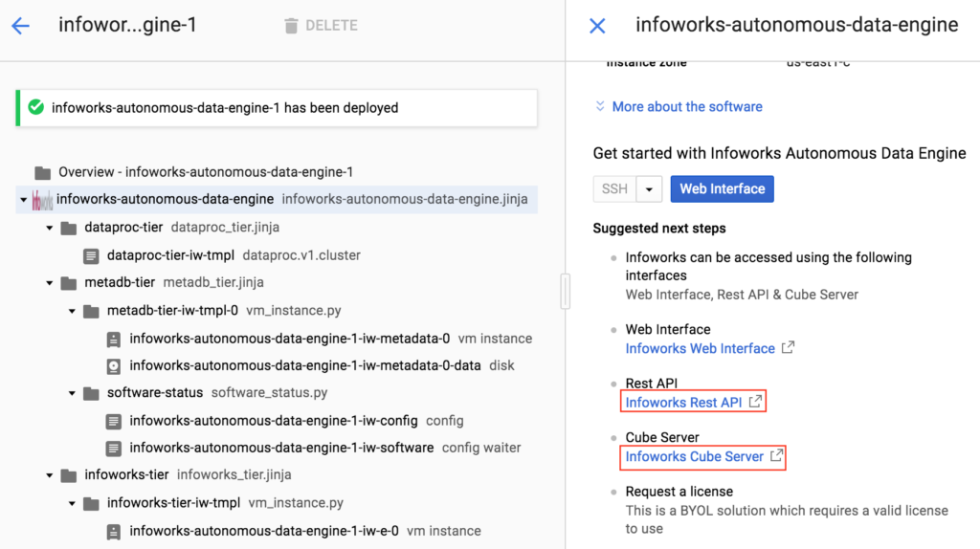The width and height of the screenshot is (980, 549).
Task: Click external-link icon beside Infoworks Web Interface
Action: tap(789, 347)
